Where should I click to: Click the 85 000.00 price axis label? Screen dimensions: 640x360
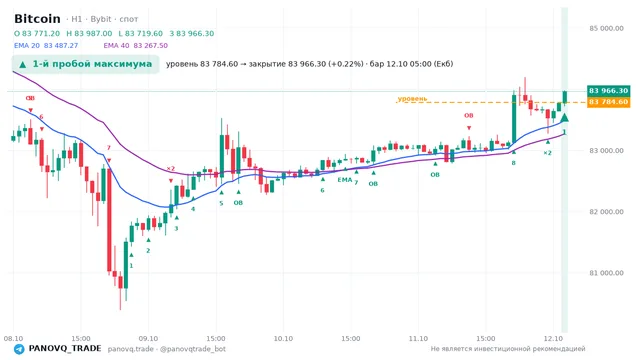coord(606,28)
